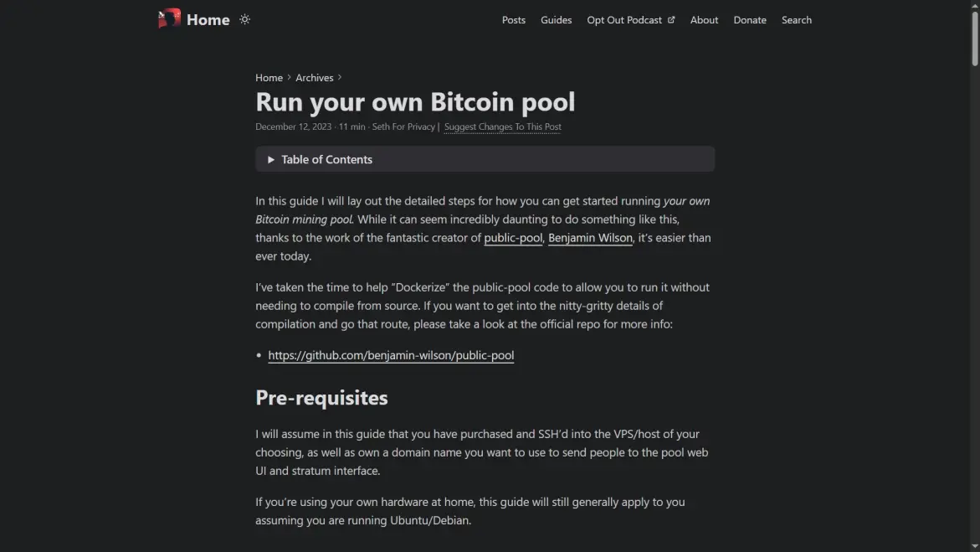The width and height of the screenshot is (980, 552).
Task: Open the Posts menu item
Action: [x=514, y=20]
